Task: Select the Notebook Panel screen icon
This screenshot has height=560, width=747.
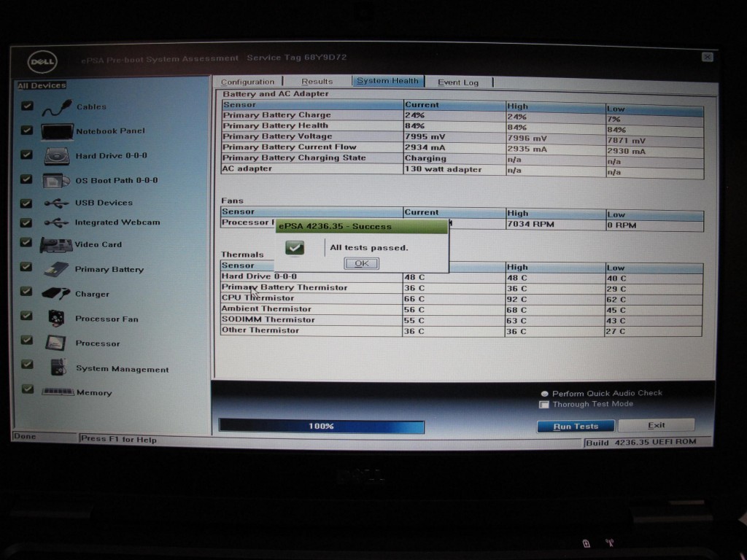Action: pos(57,131)
